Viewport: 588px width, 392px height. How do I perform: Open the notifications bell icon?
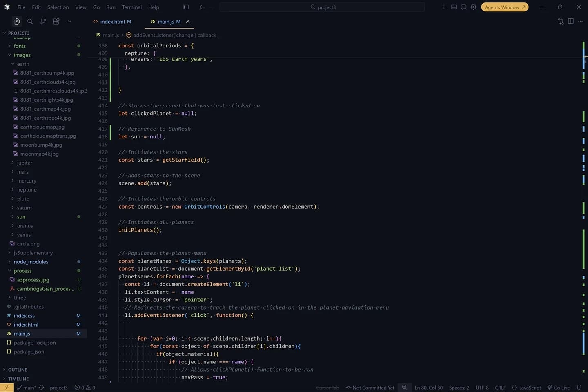[579, 388]
